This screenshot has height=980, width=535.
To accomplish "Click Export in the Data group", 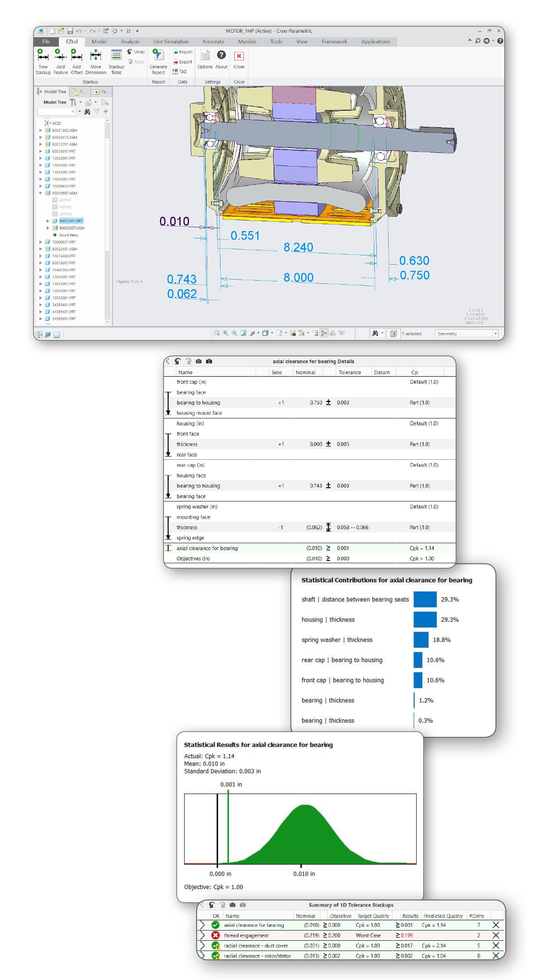I will point(182,62).
